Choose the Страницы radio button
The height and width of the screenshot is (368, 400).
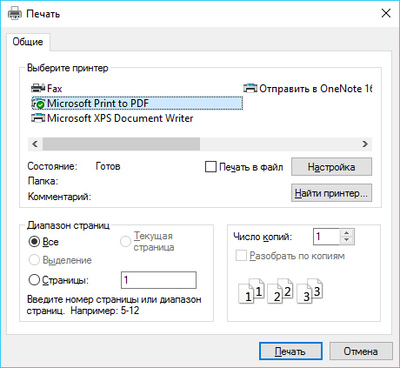tap(34, 280)
